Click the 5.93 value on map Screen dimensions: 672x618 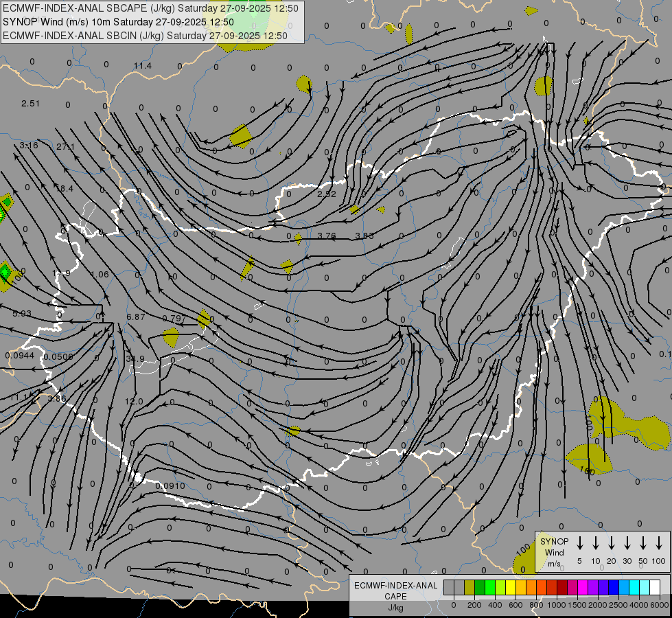tap(22, 314)
